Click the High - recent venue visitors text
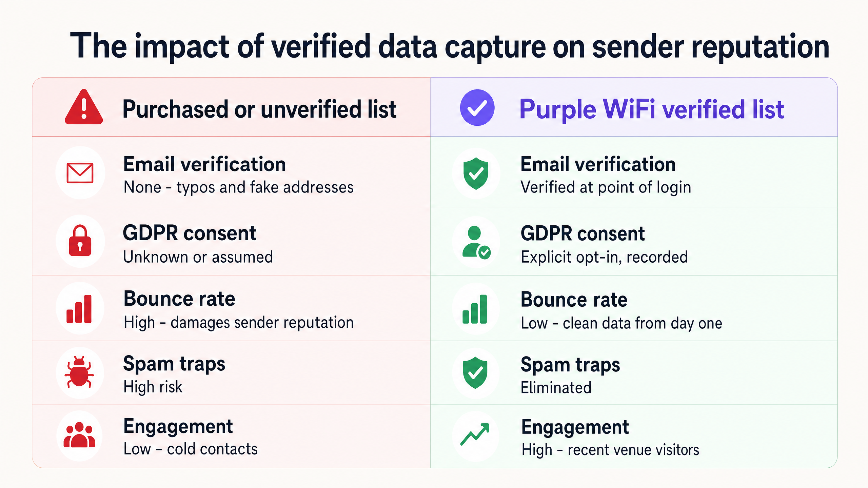The height and width of the screenshot is (488, 868). [x=610, y=450]
